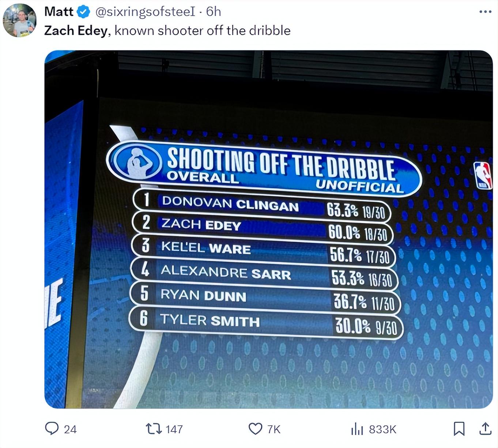Click the 24 replies count
The width and height of the screenshot is (498, 448).
tap(70, 429)
